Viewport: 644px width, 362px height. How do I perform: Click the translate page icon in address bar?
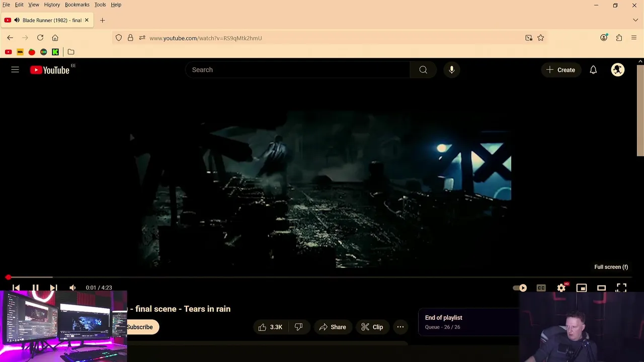click(x=529, y=38)
